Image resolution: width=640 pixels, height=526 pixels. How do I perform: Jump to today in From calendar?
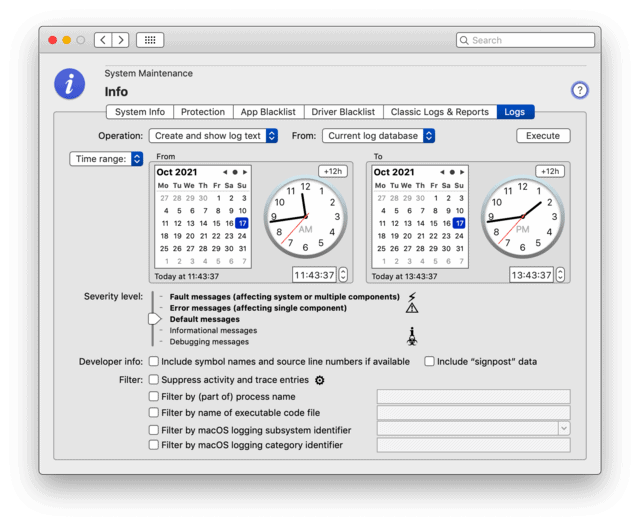(x=235, y=172)
